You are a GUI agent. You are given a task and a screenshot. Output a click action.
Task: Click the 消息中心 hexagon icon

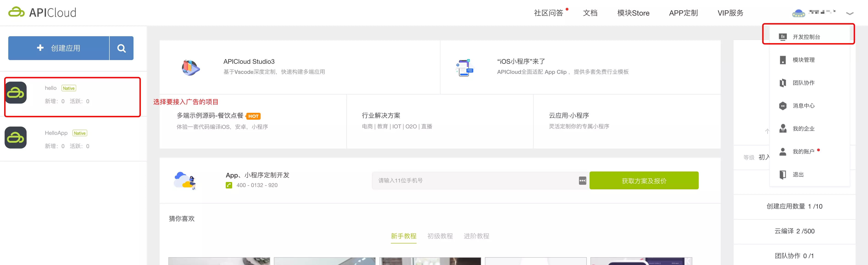[x=783, y=106]
